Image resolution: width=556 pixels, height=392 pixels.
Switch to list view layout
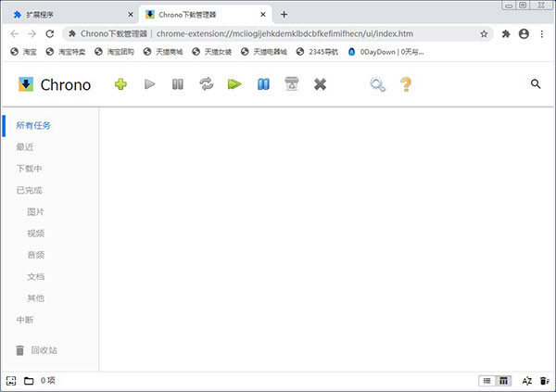[486, 381]
